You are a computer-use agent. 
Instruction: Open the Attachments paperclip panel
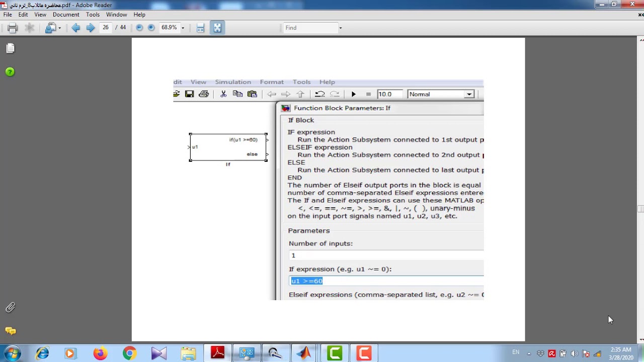click(x=10, y=307)
